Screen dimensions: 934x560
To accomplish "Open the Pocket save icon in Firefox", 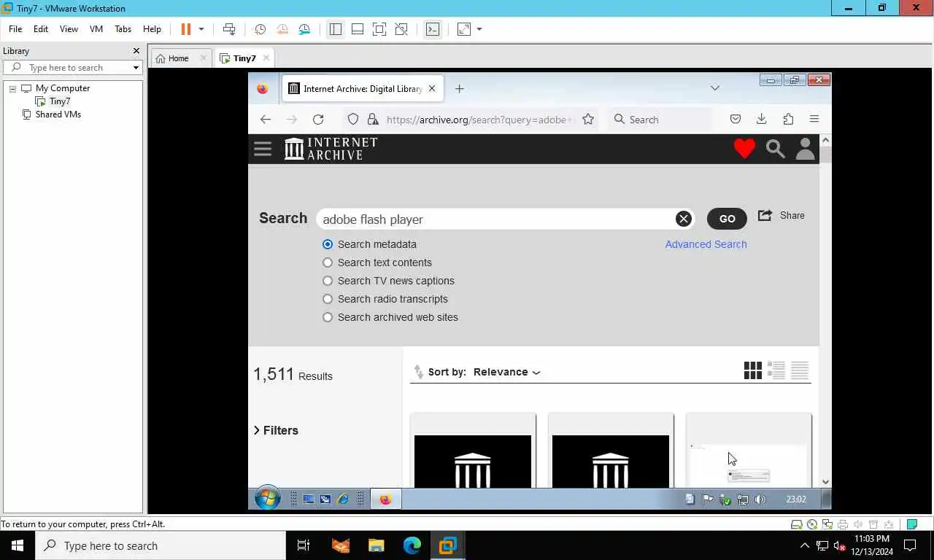I will click(x=736, y=120).
